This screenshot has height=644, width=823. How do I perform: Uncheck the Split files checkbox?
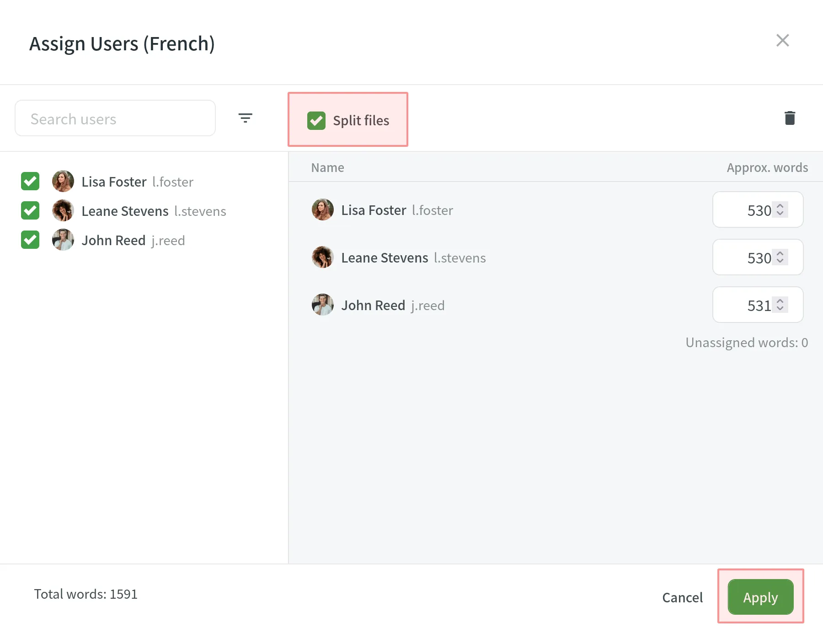click(316, 121)
